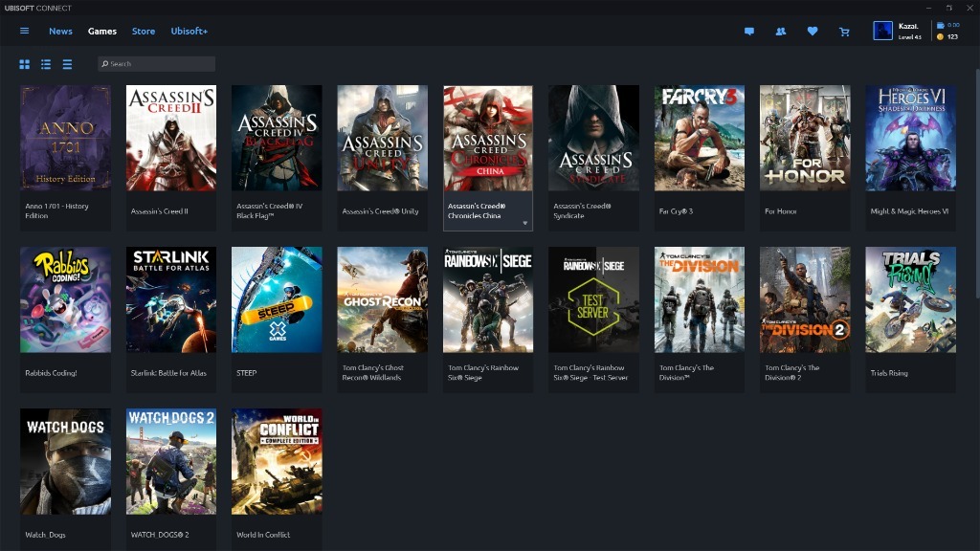Click the 'World In Conflict' title text

263,535
